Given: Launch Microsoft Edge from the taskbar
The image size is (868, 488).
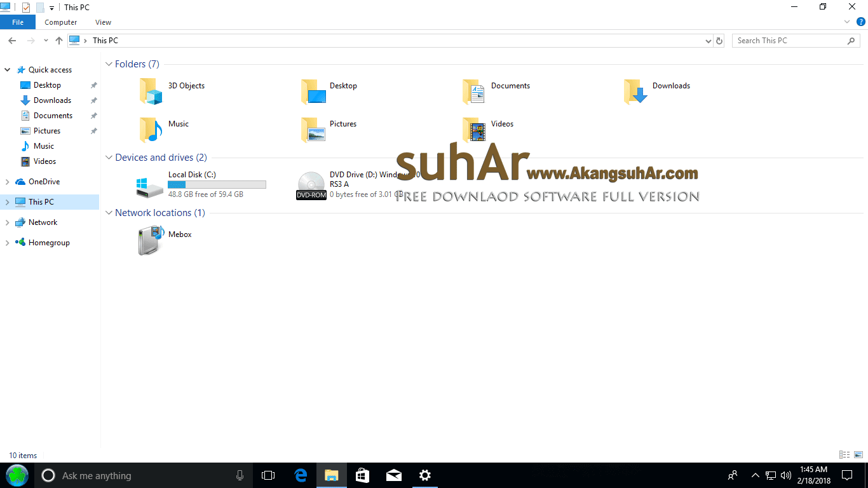Looking at the screenshot, I should tap(301, 475).
